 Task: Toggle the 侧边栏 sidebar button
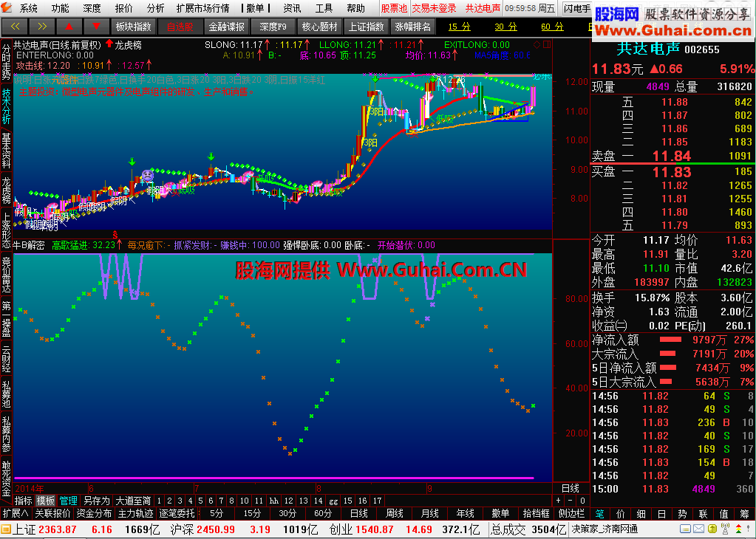click(571, 513)
